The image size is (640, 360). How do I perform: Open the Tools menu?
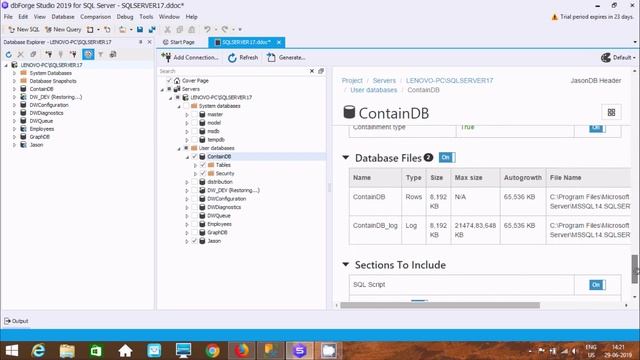click(146, 17)
